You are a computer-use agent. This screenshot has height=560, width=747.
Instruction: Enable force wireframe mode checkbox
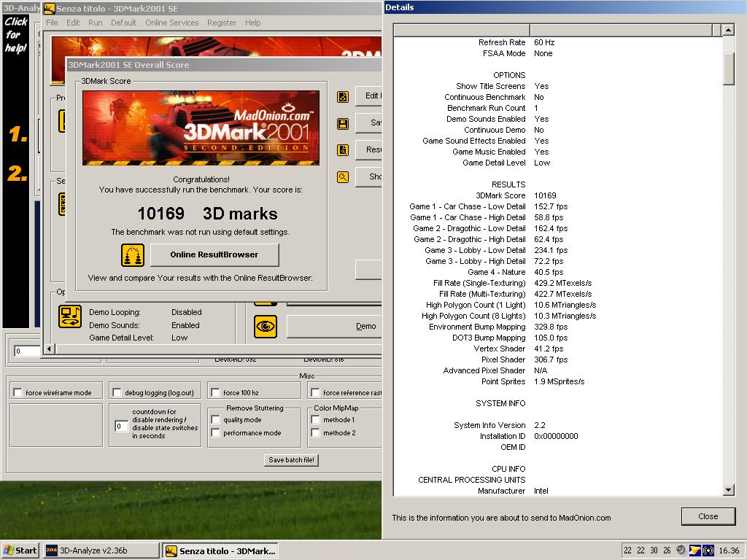(x=18, y=392)
